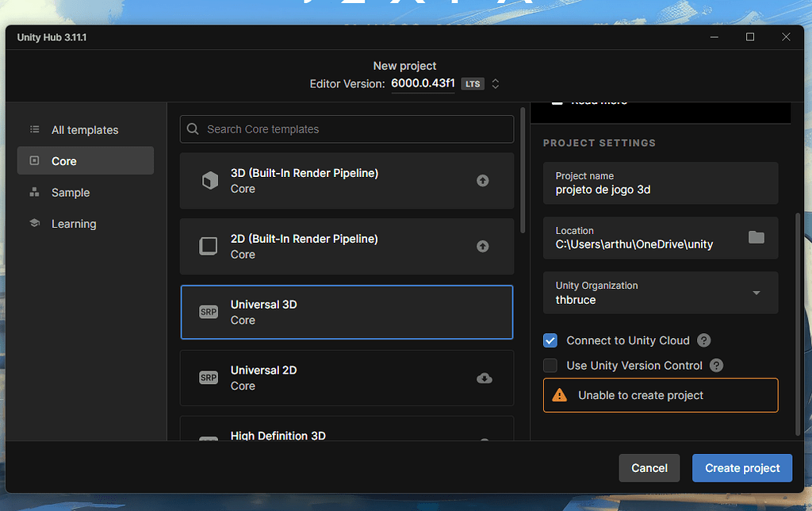812x511 pixels.
Task: Open the folder browser for project Location
Action: [x=755, y=237]
